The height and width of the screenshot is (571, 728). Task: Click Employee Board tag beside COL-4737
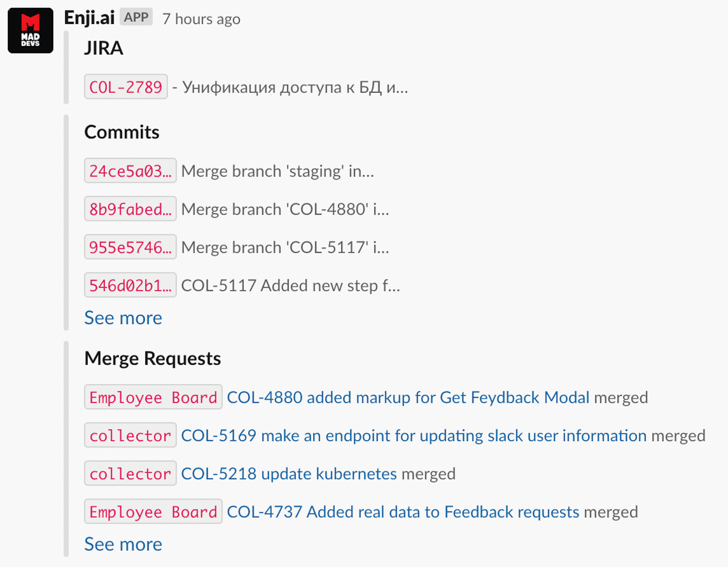click(153, 512)
